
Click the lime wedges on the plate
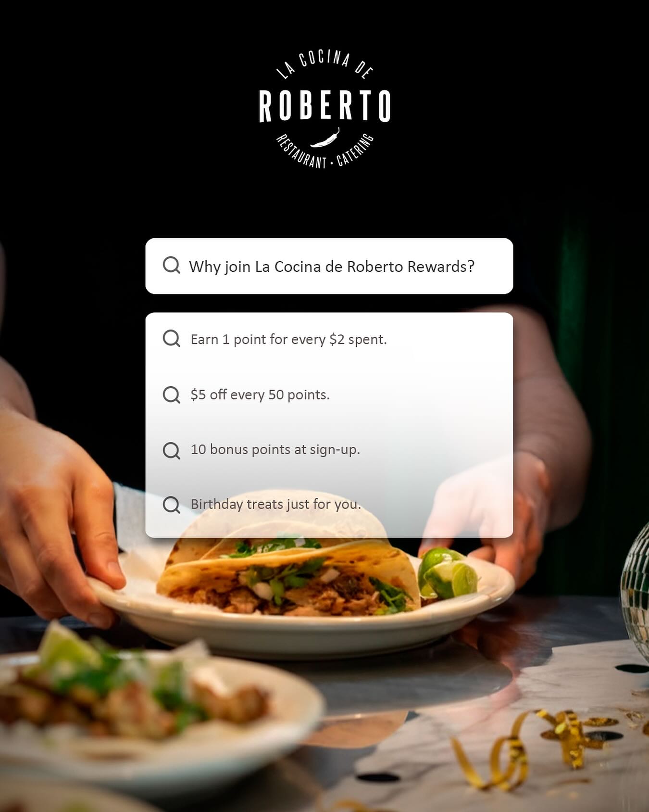(x=447, y=573)
